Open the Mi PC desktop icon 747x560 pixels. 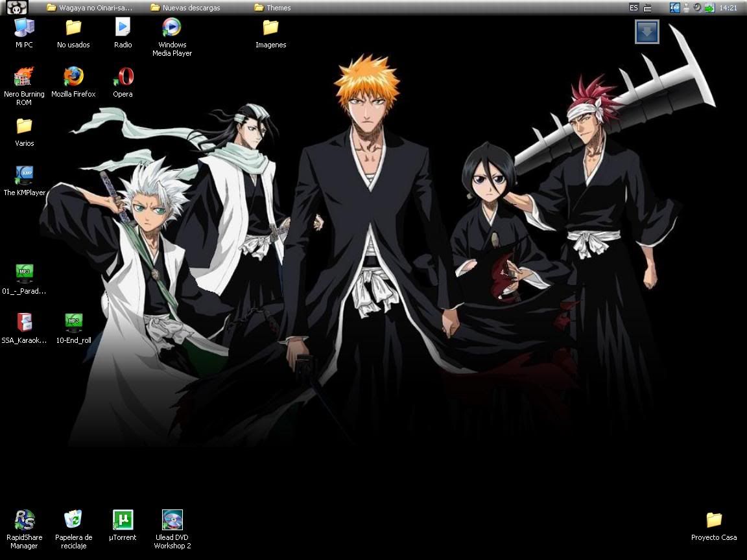click(24, 32)
